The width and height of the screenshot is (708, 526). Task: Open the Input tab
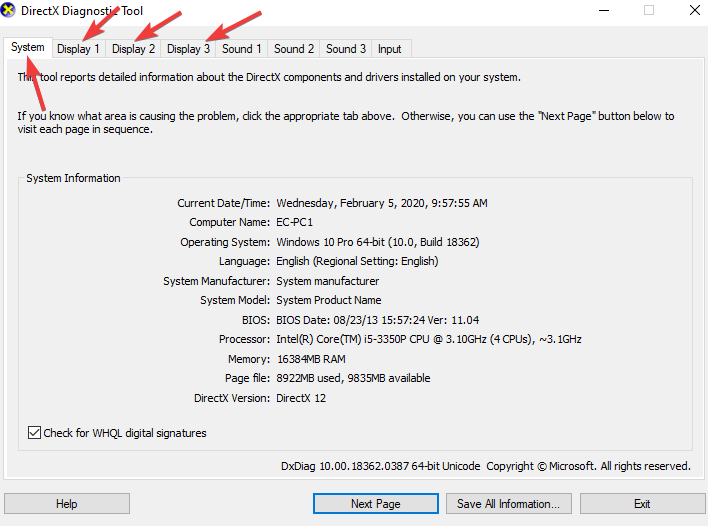[x=390, y=49]
